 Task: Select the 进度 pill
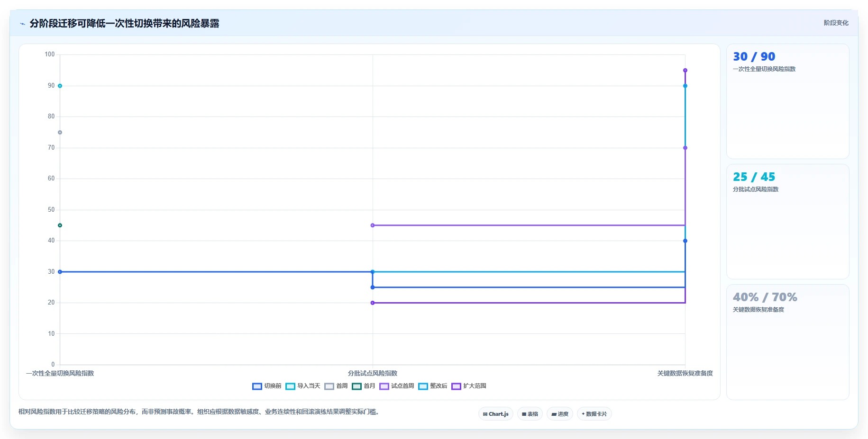(560, 414)
